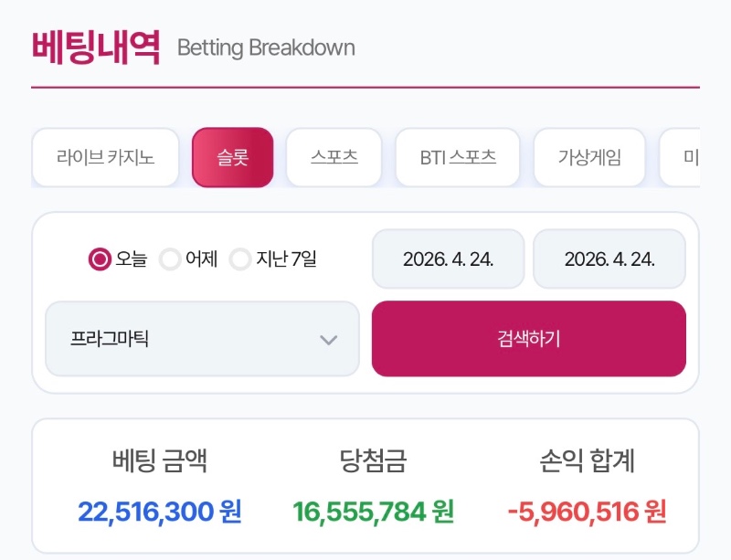Image resolution: width=731 pixels, height=560 pixels.
Task: Select the active 슬롯 tab
Action: [x=233, y=157]
